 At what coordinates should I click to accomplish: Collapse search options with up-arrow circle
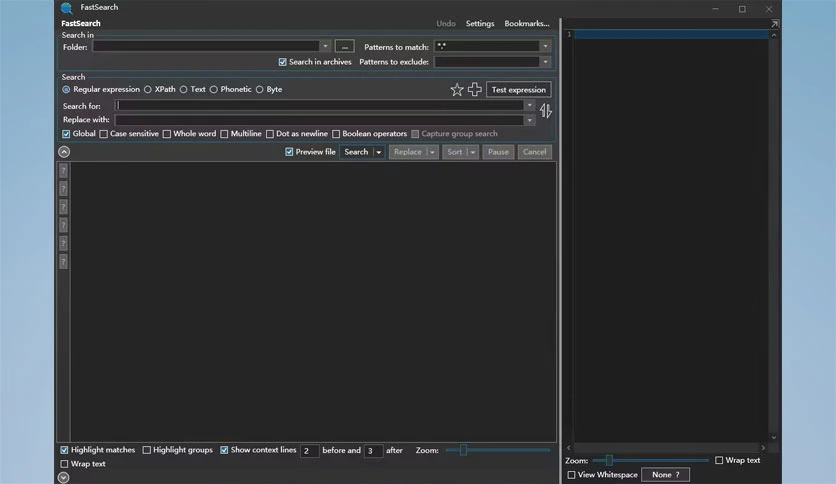click(x=64, y=152)
